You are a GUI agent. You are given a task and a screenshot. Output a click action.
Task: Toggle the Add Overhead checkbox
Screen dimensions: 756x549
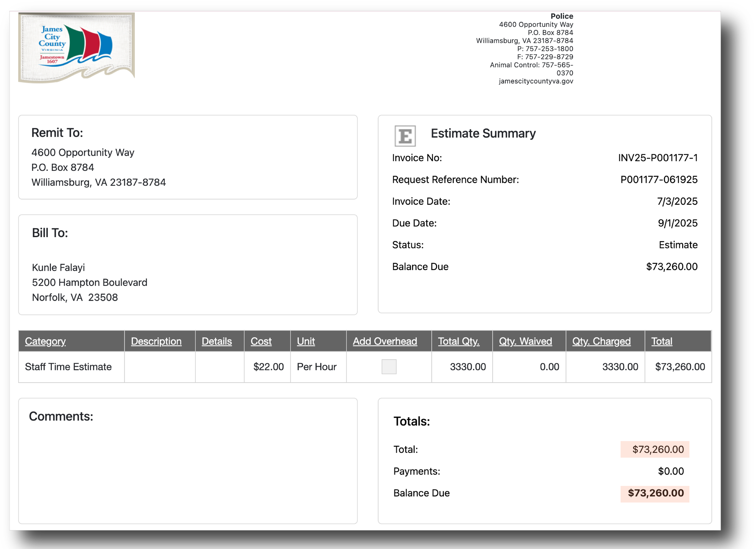click(389, 367)
